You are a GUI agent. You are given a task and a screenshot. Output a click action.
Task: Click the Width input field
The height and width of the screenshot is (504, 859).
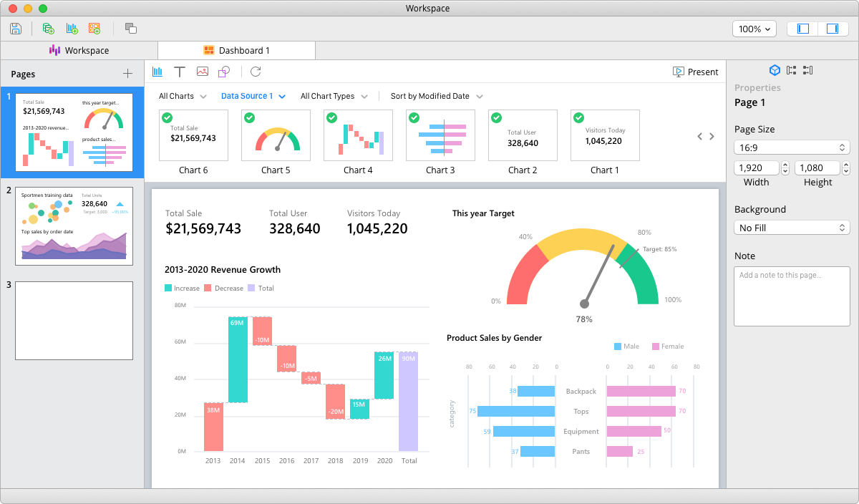757,168
